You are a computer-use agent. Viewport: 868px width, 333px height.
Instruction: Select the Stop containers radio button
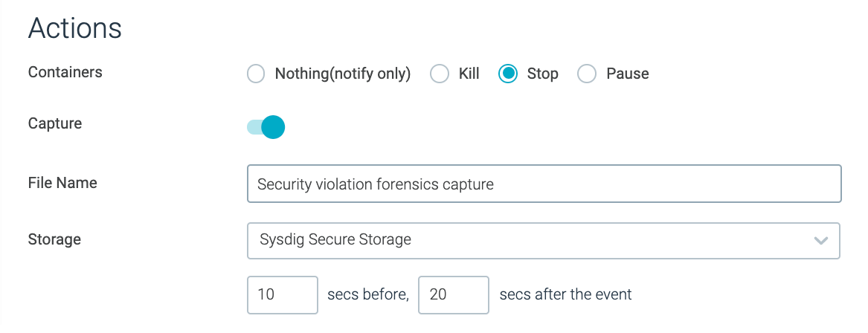tap(508, 74)
